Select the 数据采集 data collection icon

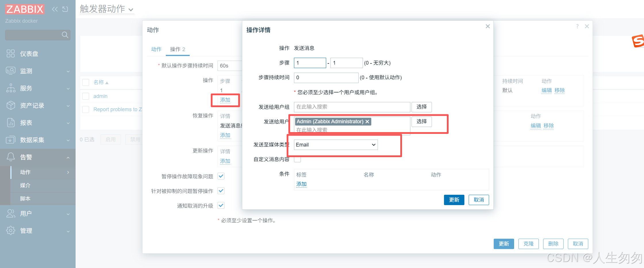coord(11,140)
